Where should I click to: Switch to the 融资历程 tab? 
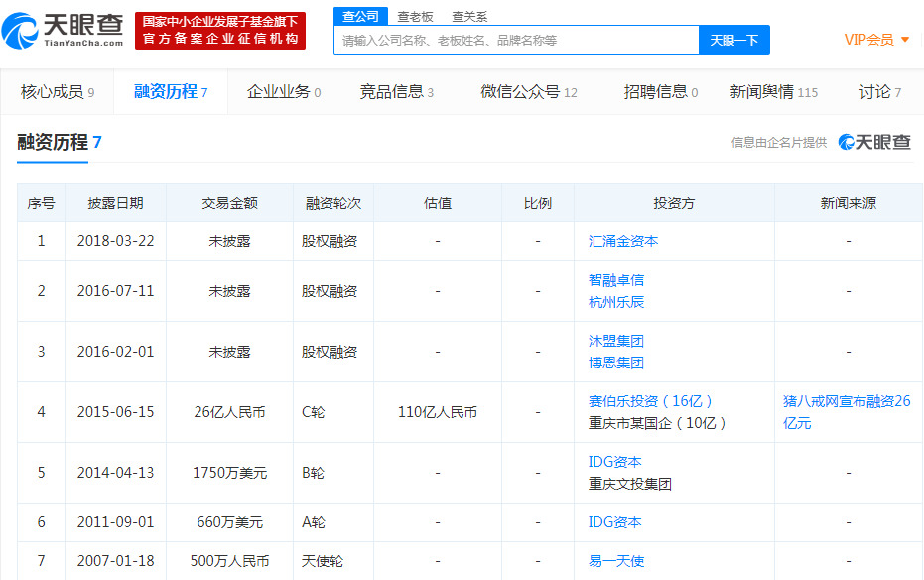(171, 92)
